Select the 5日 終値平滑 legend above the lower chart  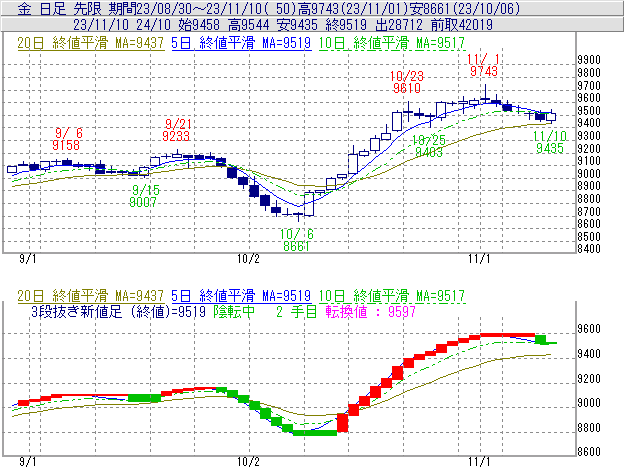(241, 296)
